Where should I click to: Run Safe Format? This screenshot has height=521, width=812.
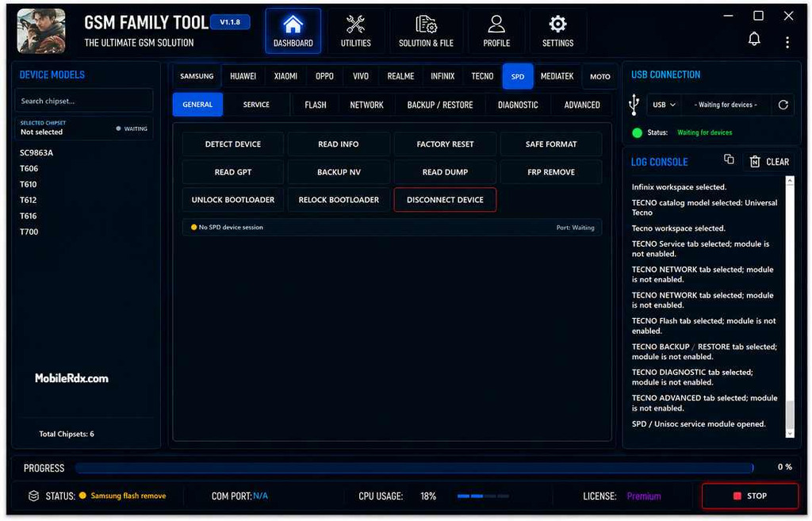point(550,144)
